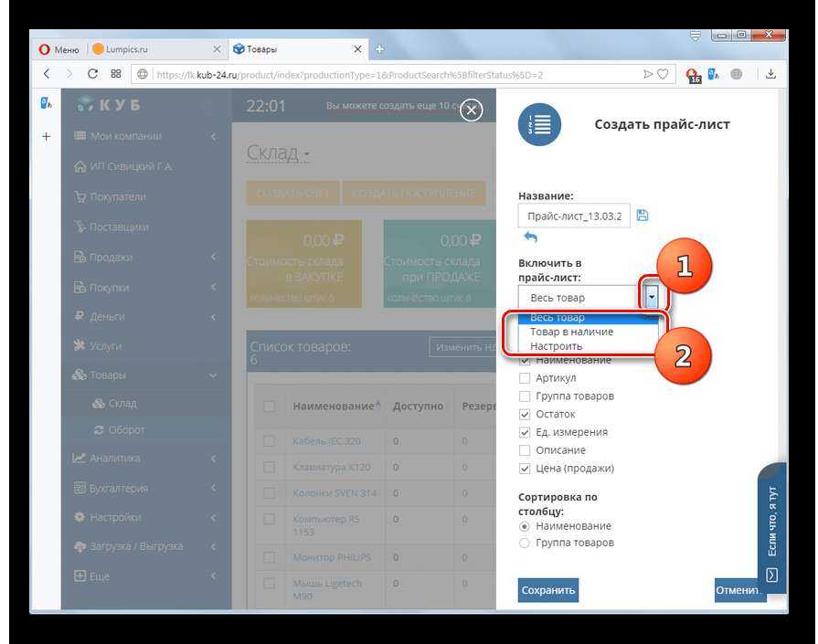Choose Настроить in the dropdown list
The image size is (818, 644).
[588, 346]
